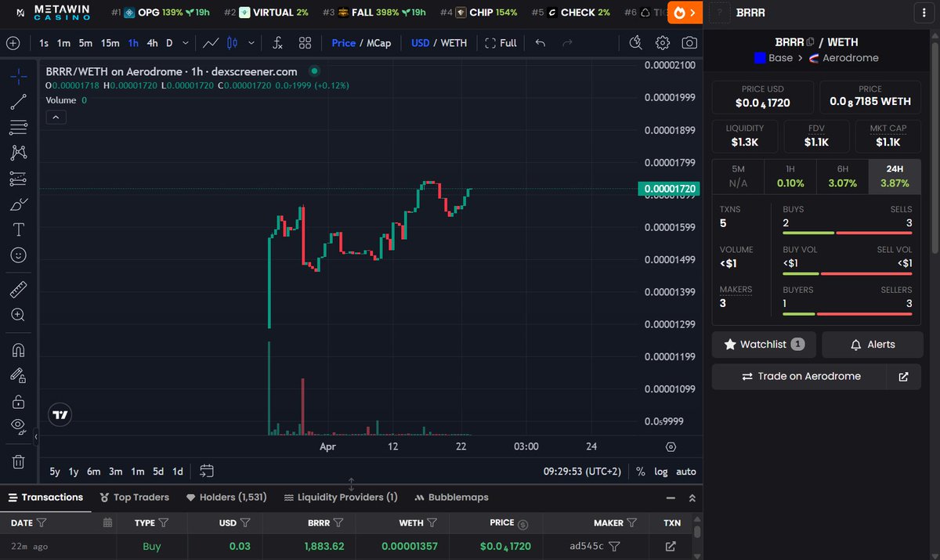Toggle percent scale on price axis
Viewport: 940px width, 560px height.
[641, 471]
